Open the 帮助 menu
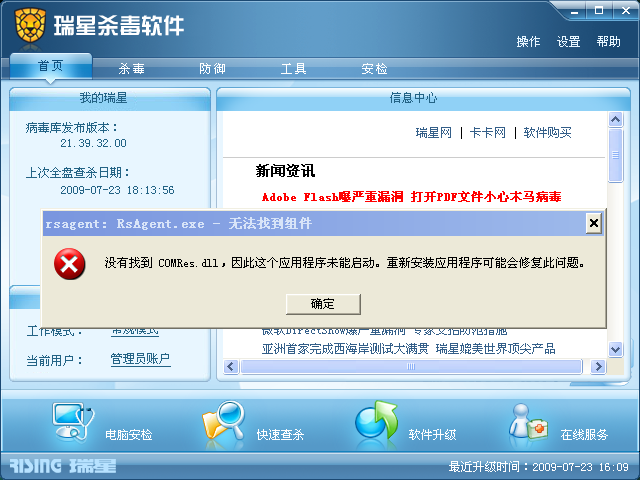This screenshot has height=480, width=640. click(609, 42)
